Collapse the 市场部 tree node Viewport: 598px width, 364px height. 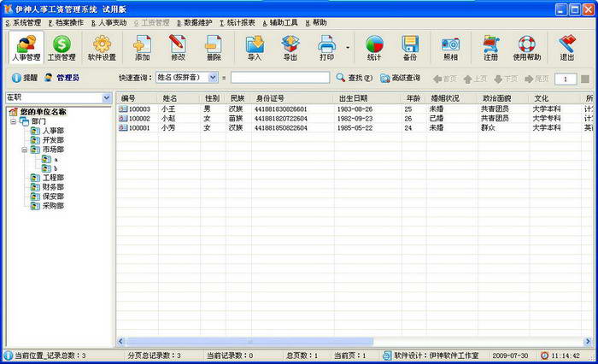tap(24, 150)
